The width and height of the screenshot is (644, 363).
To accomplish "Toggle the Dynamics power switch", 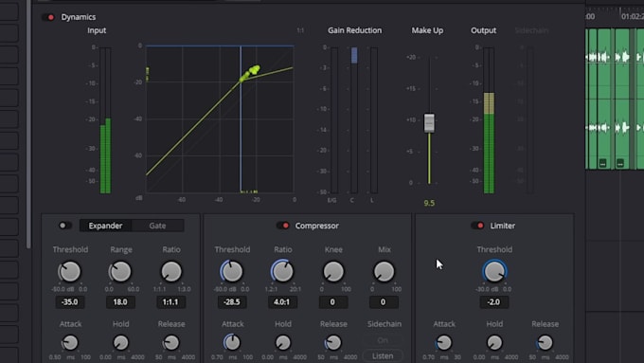I will click(48, 17).
